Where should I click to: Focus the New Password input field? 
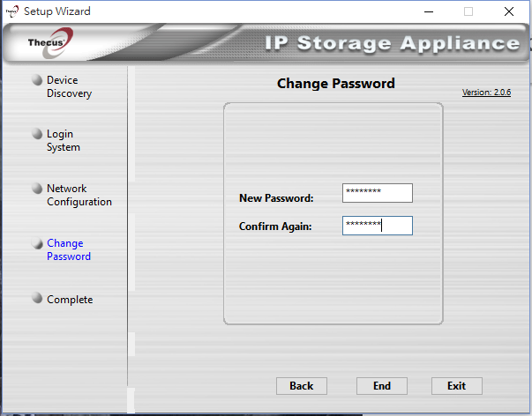pos(378,193)
